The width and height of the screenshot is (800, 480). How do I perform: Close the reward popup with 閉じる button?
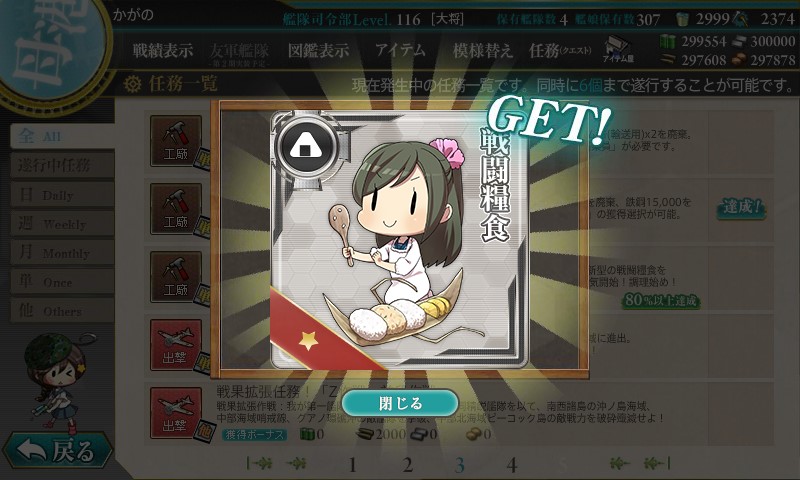point(400,403)
